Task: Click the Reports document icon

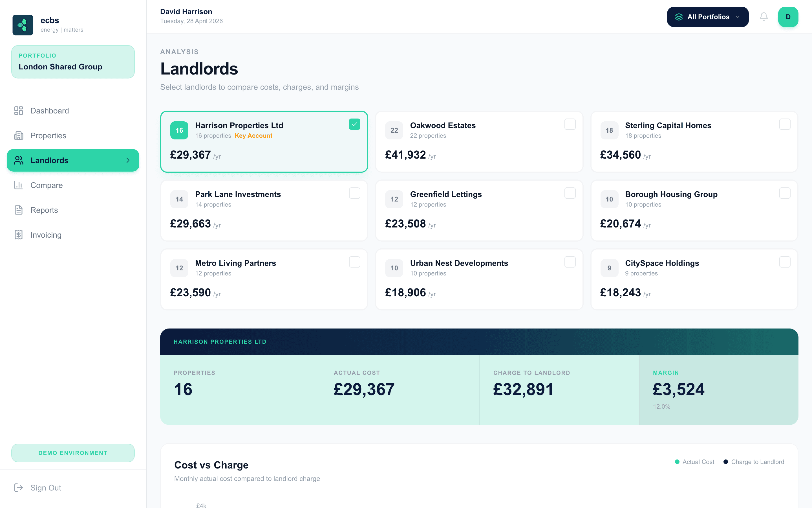Action: (x=18, y=210)
